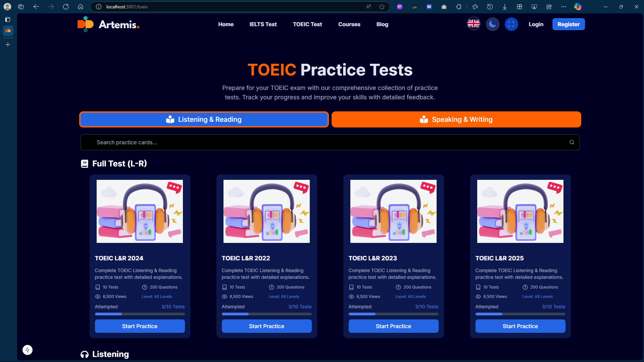Click the screenshot camera icon
644x362 pixels.
click(x=444, y=7)
